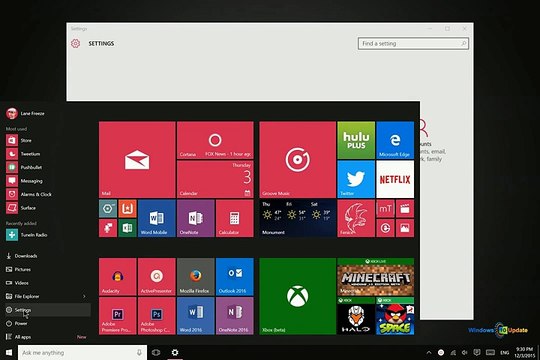
Task: Click the Windows Start button
Action: pyautogui.click(x=9, y=352)
